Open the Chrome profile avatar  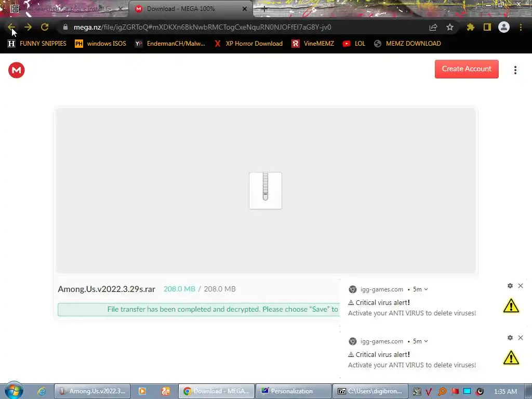click(x=504, y=27)
